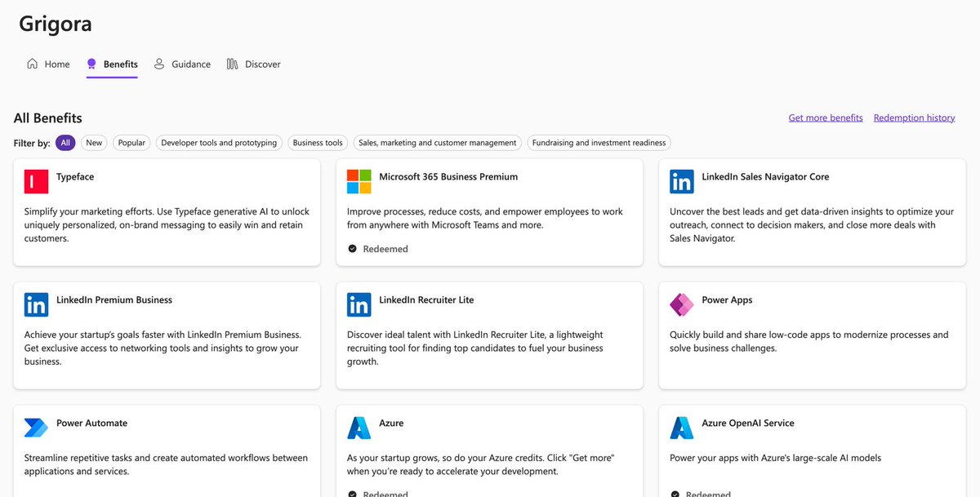Click the Home house icon

coord(33,64)
